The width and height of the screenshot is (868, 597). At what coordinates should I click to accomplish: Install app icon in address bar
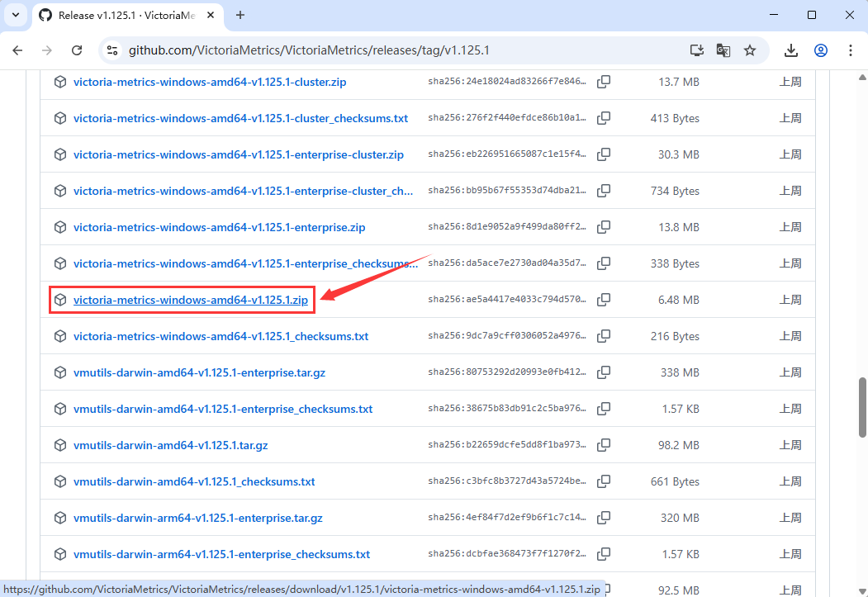[x=697, y=50]
